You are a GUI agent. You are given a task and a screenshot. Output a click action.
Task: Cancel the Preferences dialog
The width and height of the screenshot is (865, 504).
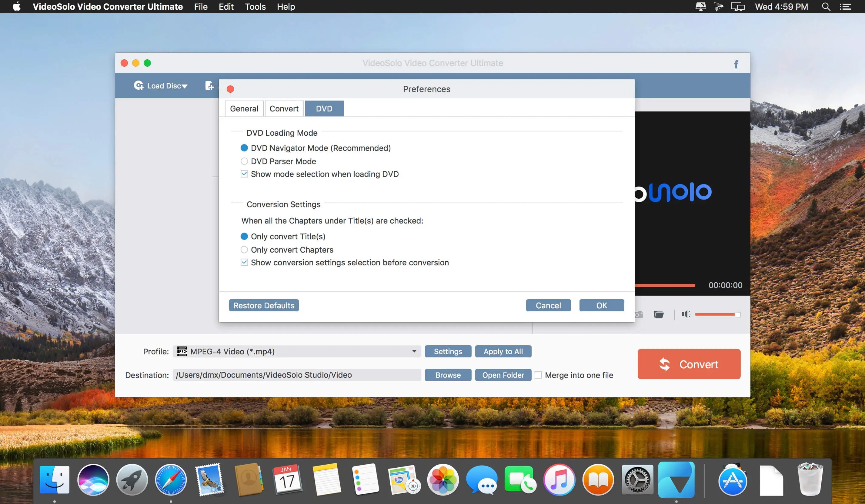[548, 305]
